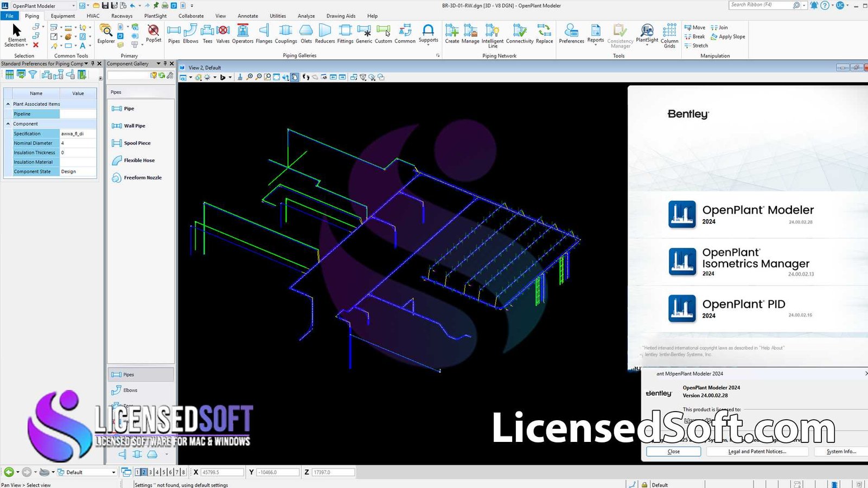This screenshot has width=868, height=488.
Task: Select the Apply Slope tool
Action: click(728, 37)
